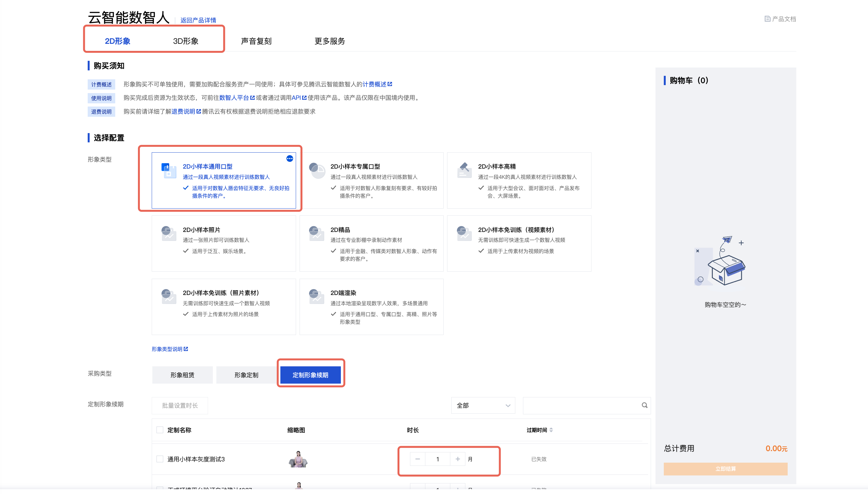
Task: Click the 2D小样本高精 card icon
Action: point(464,170)
